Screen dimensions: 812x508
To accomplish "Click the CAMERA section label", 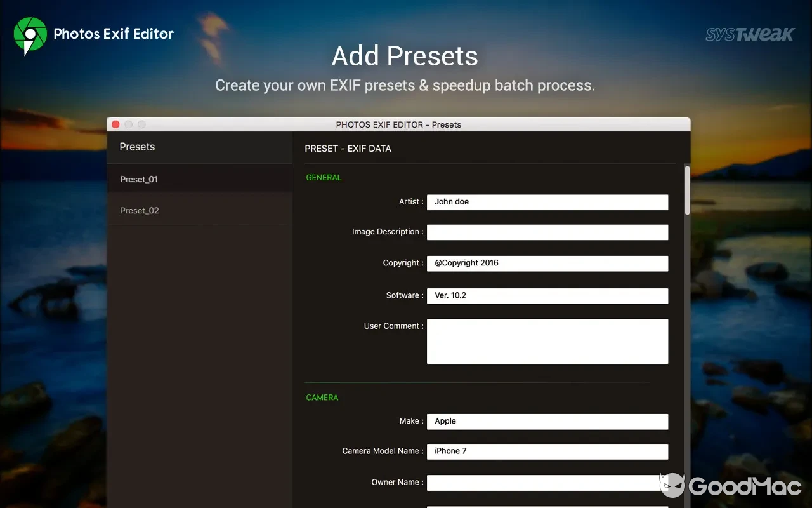I will [322, 397].
